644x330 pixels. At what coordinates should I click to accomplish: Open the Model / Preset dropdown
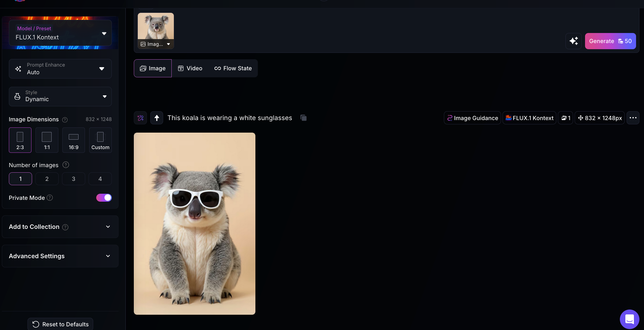[x=60, y=33]
